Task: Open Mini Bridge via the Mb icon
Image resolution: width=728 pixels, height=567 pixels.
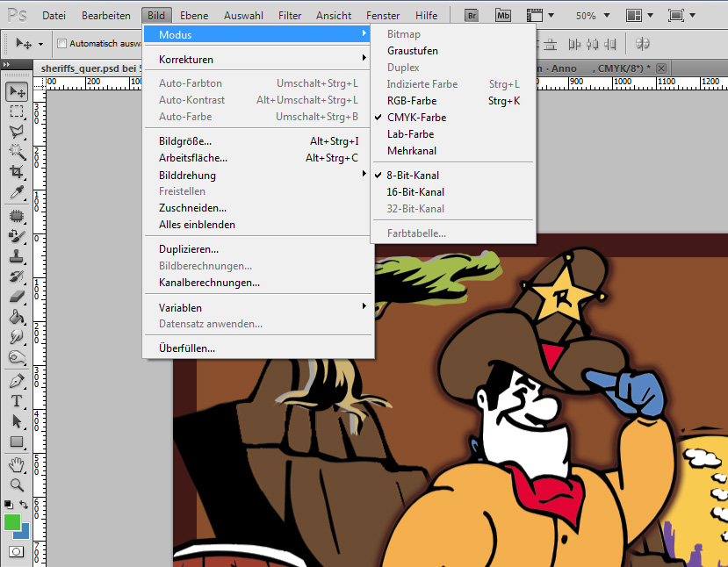Action: pyautogui.click(x=503, y=15)
